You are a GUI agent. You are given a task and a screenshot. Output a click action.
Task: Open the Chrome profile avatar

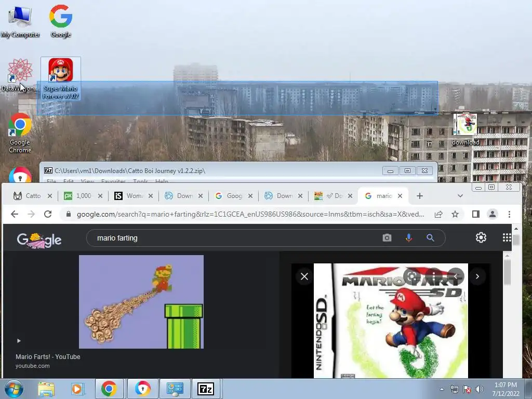pyautogui.click(x=493, y=214)
